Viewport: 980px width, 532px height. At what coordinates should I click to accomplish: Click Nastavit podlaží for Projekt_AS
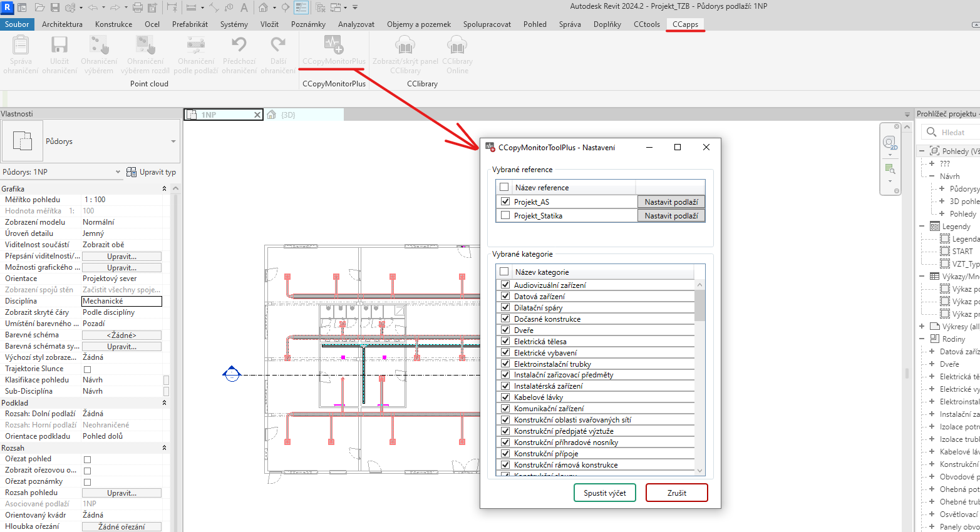[x=671, y=202]
